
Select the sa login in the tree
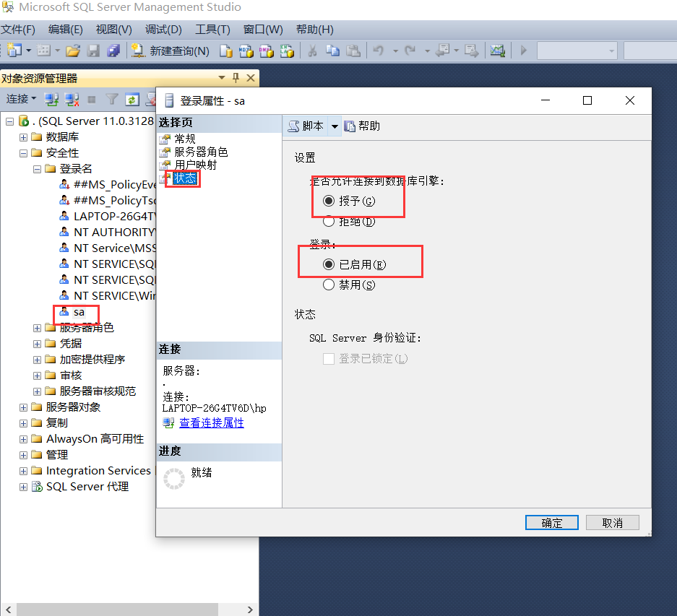[79, 312]
